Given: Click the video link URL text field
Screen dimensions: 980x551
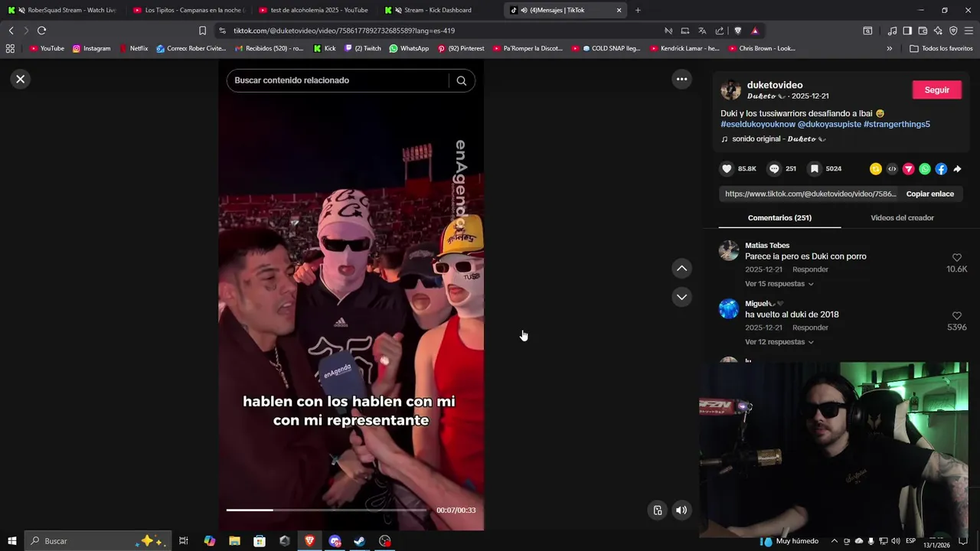Looking at the screenshot, I should coord(810,194).
